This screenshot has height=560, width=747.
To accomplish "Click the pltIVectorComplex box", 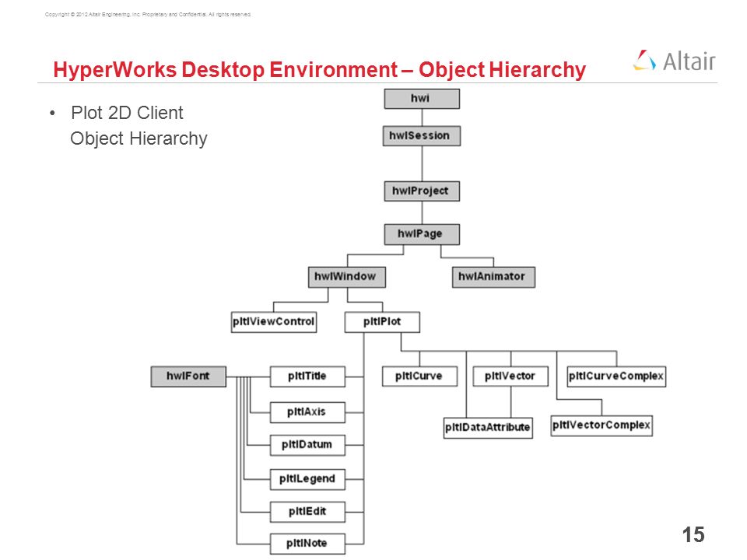I will pyautogui.click(x=601, y=425).
